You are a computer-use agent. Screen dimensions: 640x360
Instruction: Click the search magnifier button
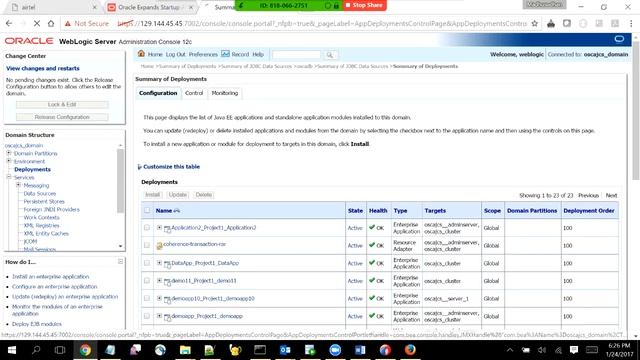tap(329, 54)
